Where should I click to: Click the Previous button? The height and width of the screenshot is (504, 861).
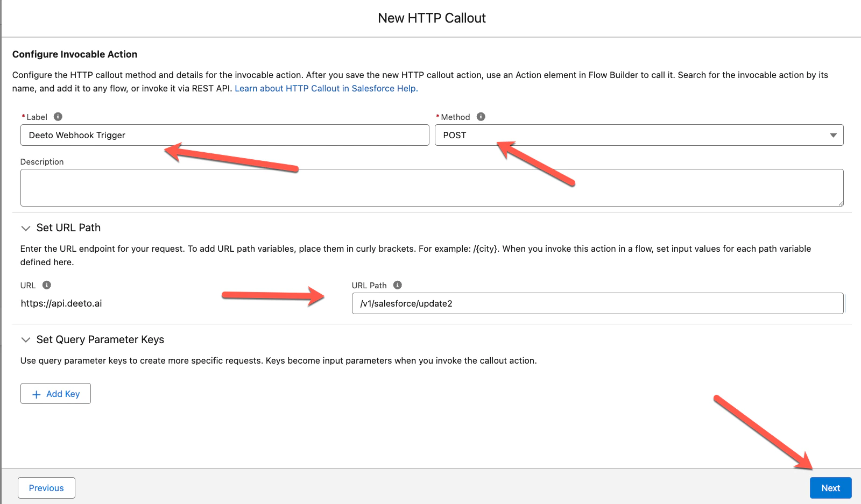tap(46, 488)
